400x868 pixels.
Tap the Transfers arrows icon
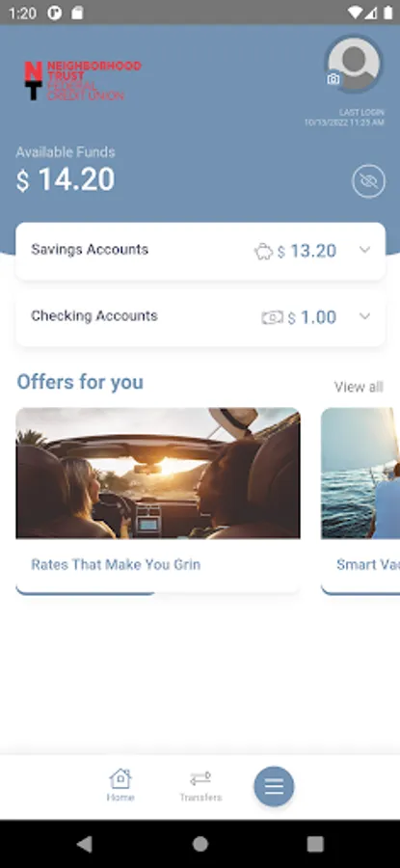coord(200,778)
